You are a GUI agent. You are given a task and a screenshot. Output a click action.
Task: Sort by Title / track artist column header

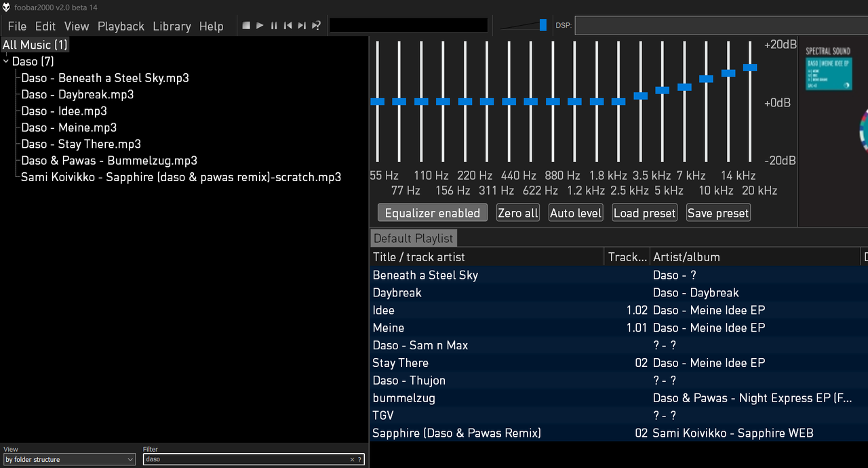[x=487, y=257]
